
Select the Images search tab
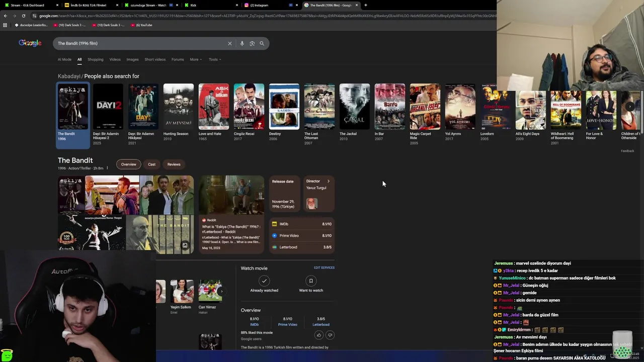click(x=132, y=59)
